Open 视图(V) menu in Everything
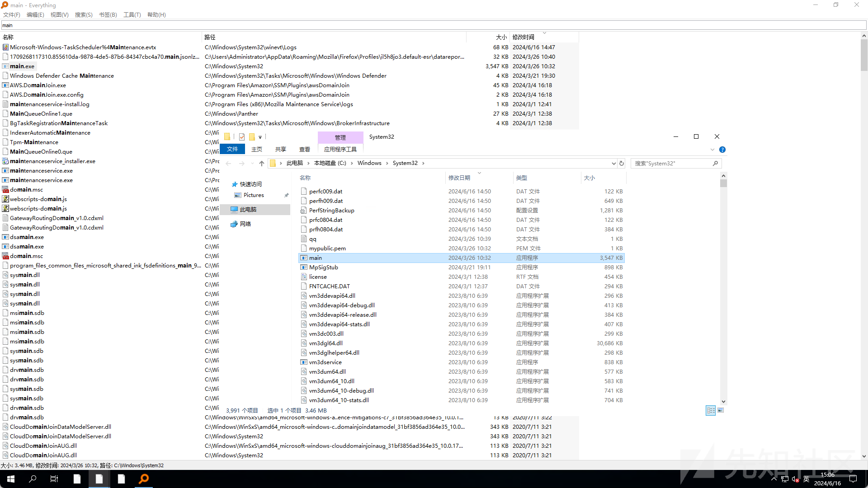 click(x=60, y=15)
